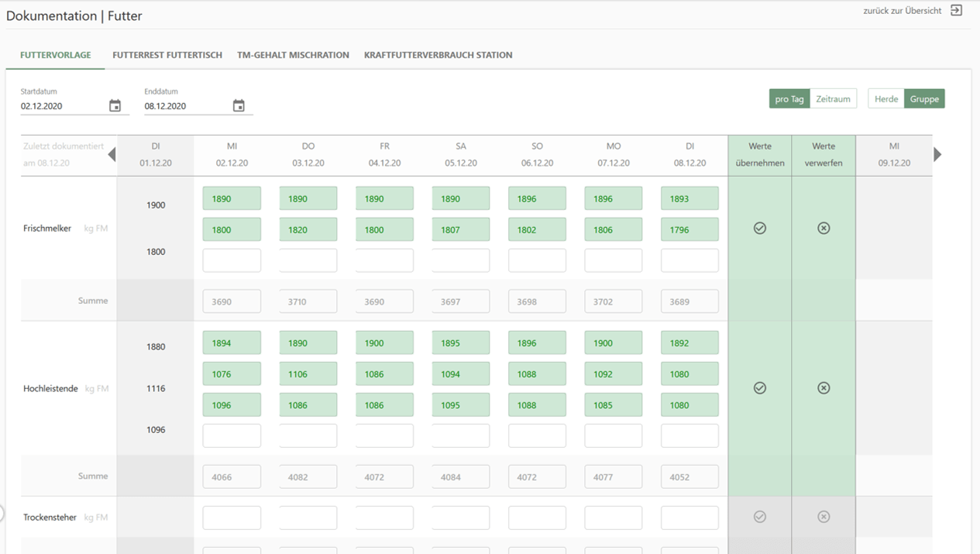The height and width of the screenshot is (554, 980).
Task: Switch view to Zeitraum
Action: 833,98
